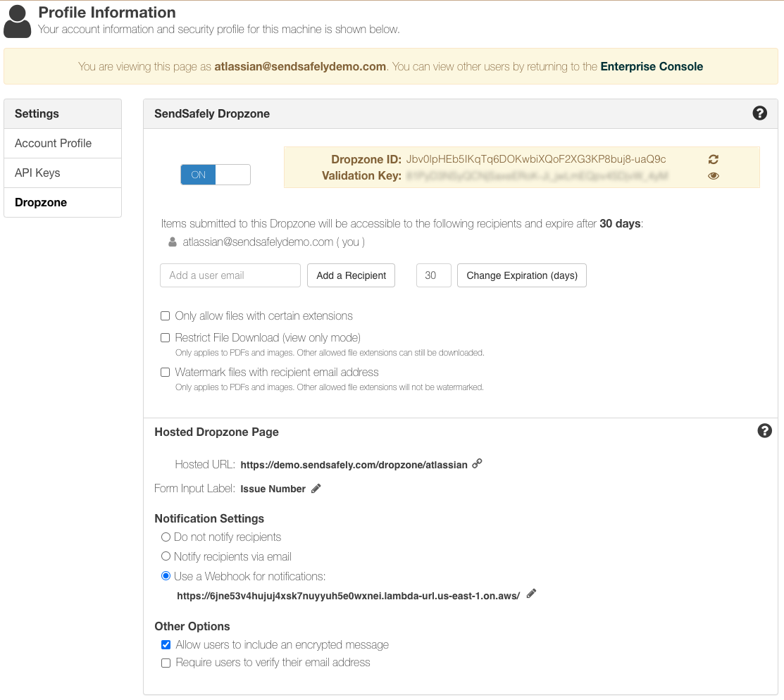Click the Settings sidebar header
The height and width of the screenshot is (700, 784).
pyautogui.click(x=63, y=114)
